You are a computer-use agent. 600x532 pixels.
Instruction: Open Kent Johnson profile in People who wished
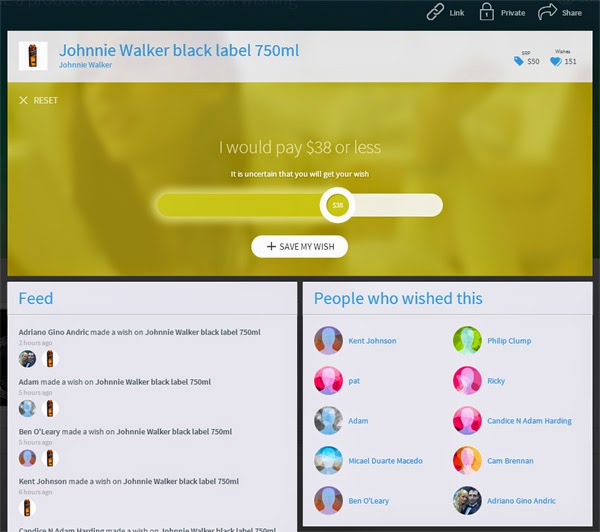tap(372, 341)
